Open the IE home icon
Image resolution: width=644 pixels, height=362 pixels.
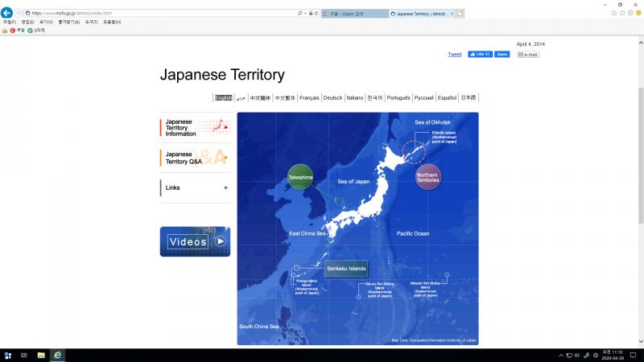614,13
